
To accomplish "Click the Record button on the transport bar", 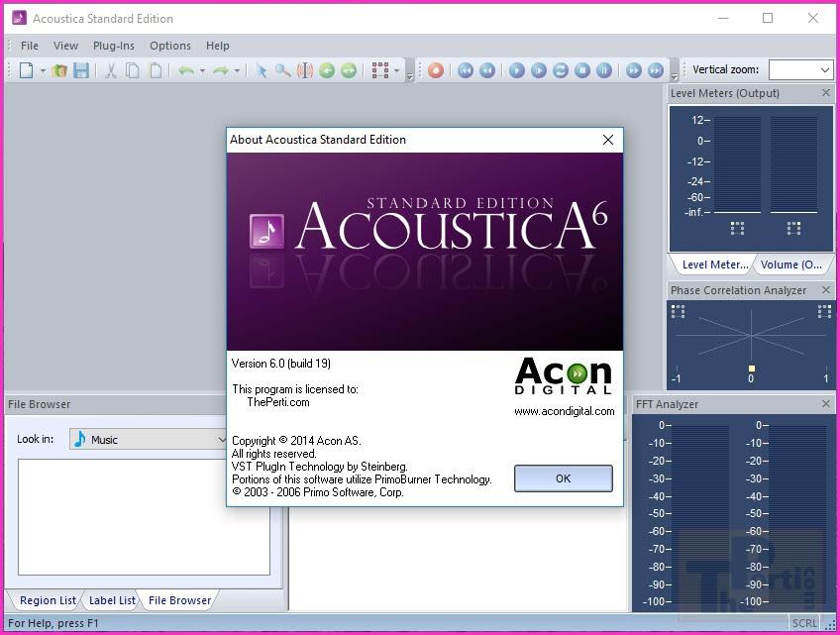I will coord(436,70).
